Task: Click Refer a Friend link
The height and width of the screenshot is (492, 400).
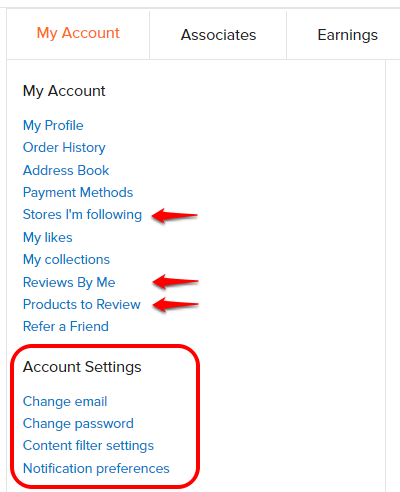Action: [66, 326]
